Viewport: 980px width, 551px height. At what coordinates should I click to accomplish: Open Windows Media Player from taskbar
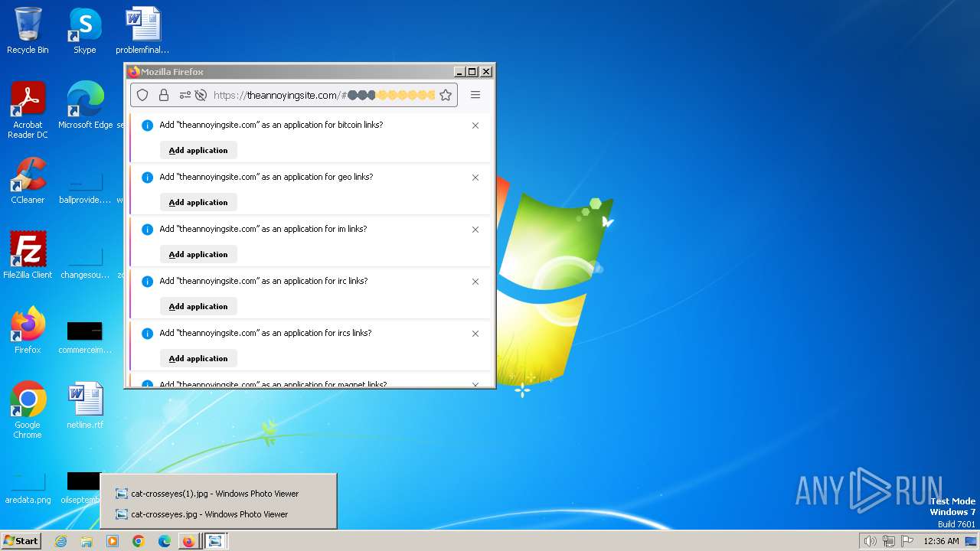pos(113,541)
